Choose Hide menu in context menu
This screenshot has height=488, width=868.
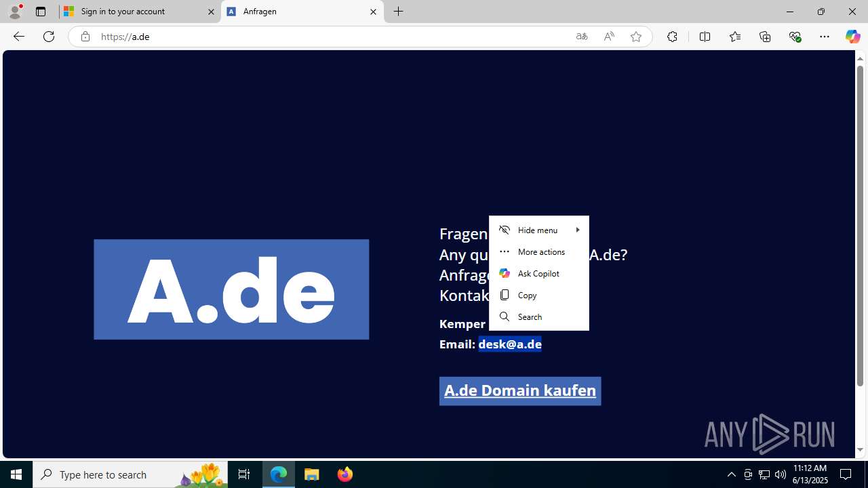coord(539,230)
